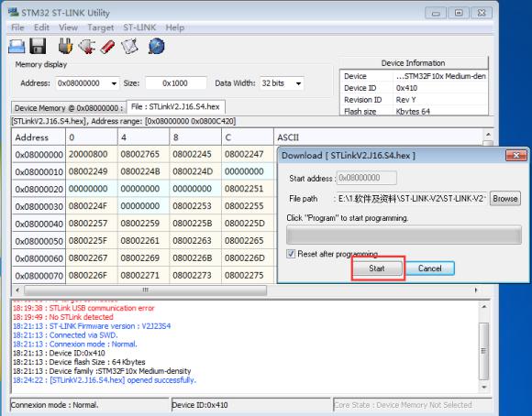532x416 pixels.
Task: Click log line STLink USB communication error
Action: [x=83, y=308]
